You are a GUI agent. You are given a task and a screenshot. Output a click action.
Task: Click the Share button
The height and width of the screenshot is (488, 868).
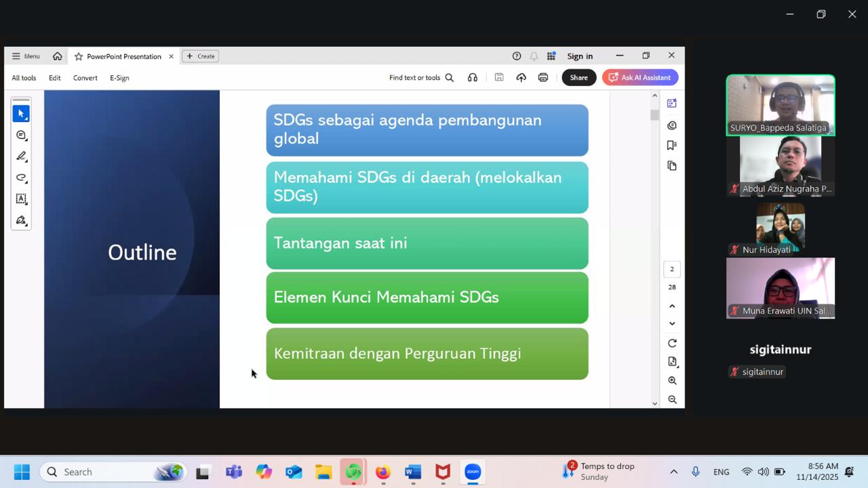click(x=578, y=77)
